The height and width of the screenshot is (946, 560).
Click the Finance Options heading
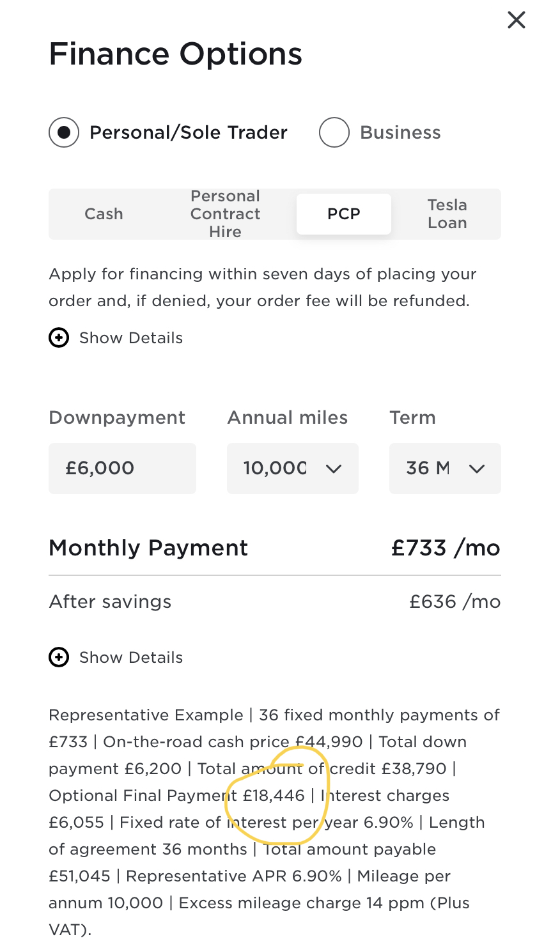[x=176, y=54]
